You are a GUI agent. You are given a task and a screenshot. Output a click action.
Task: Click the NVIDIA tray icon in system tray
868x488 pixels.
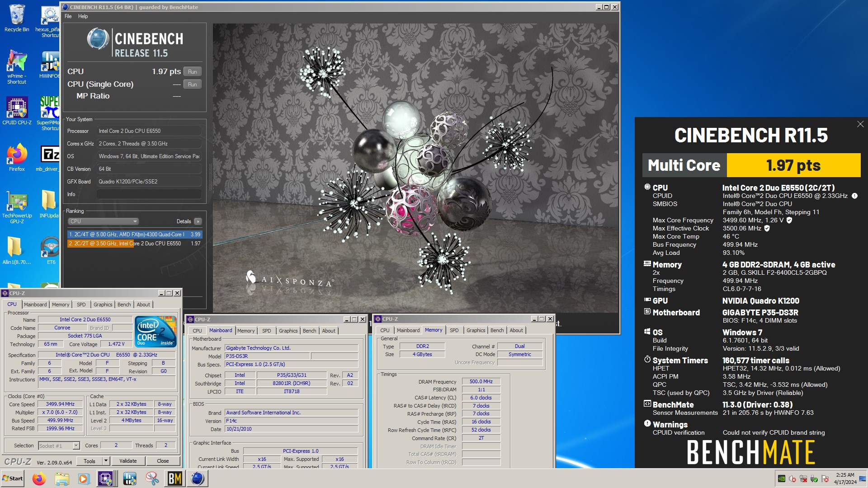[781, 479]
